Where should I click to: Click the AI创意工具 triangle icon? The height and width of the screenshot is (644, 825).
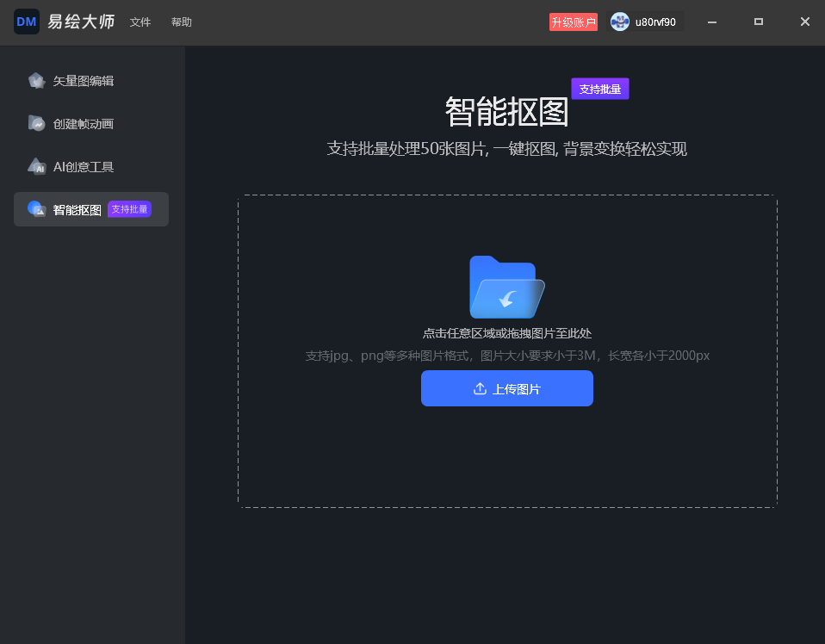(36, 166)
